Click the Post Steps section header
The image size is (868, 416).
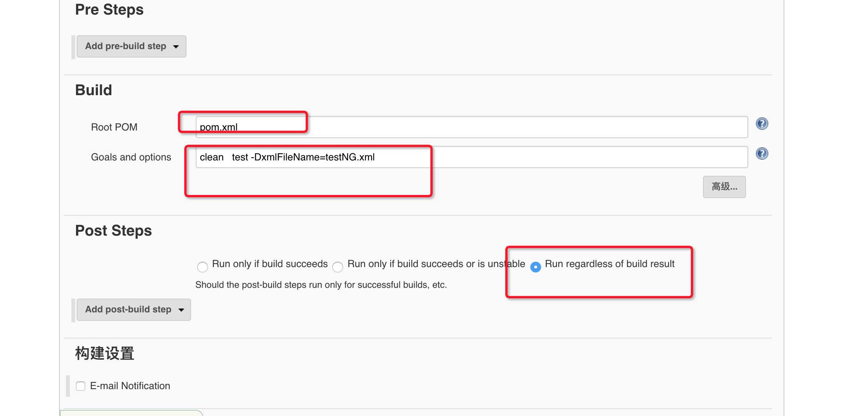click(114, 230)
